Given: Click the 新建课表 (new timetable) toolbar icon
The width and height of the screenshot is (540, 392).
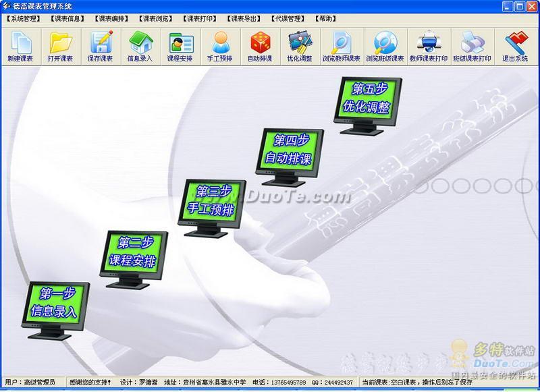Looking at the screenshot, I should point(21,47).
